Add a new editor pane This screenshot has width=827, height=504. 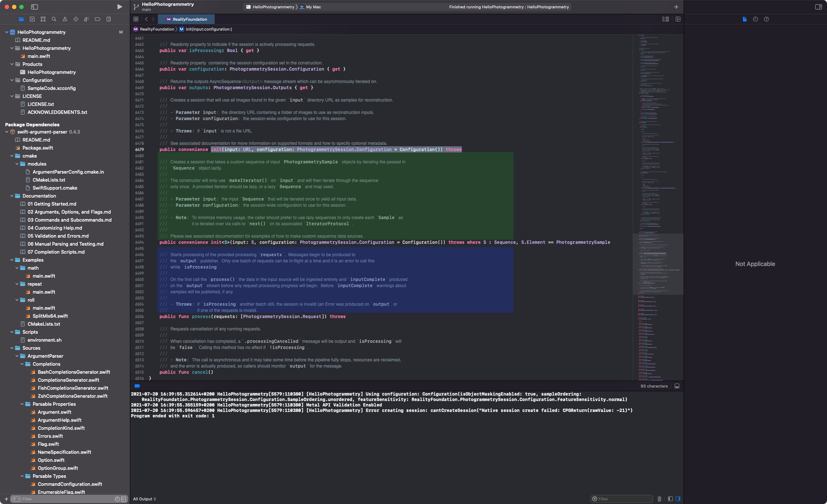click(678, 19)
